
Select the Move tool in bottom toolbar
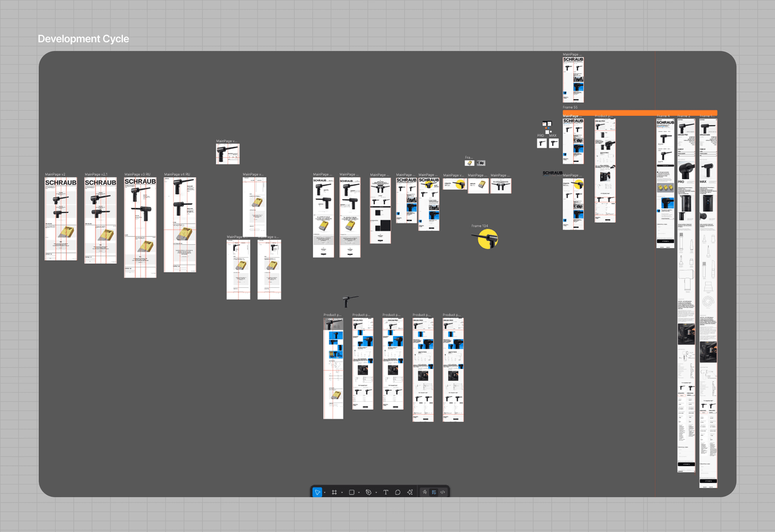click(x=317, y=492)
